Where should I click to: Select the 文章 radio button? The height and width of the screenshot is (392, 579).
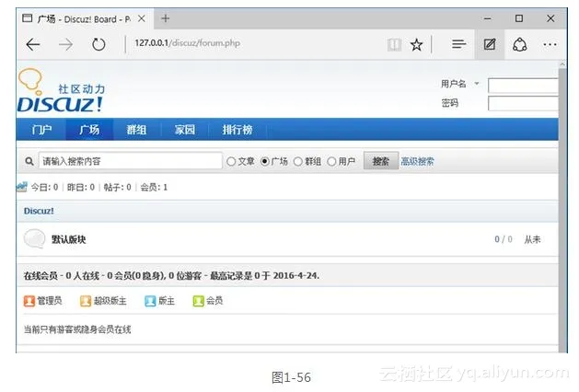[x=231, y=162]
